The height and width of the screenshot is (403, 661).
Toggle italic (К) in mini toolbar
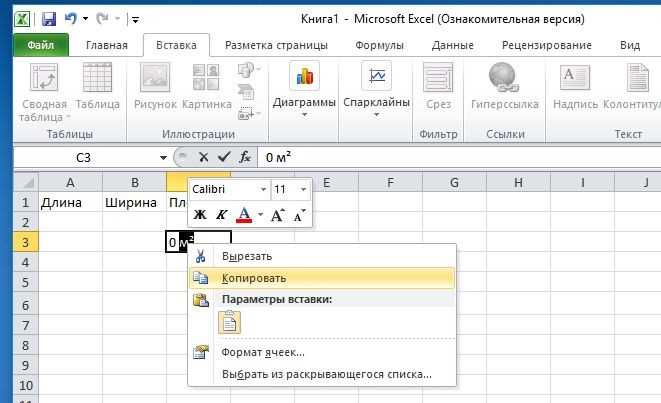coord(221,215)
